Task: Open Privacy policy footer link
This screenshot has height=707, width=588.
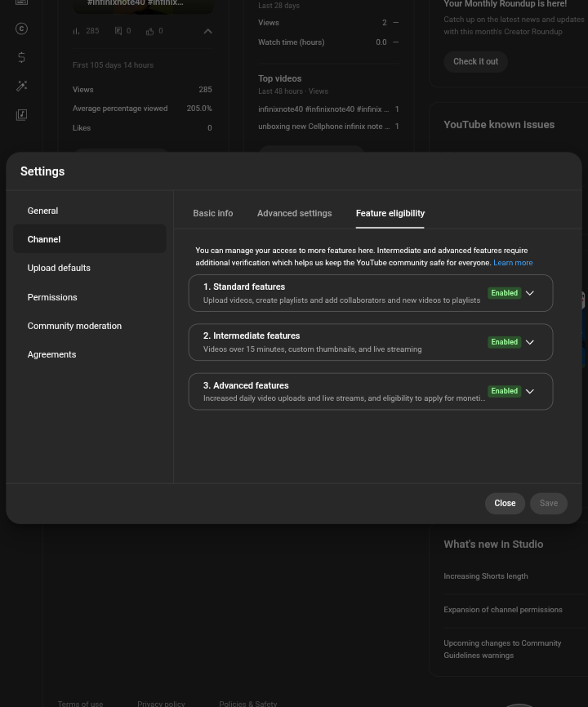Action: (x=161, y=704)
